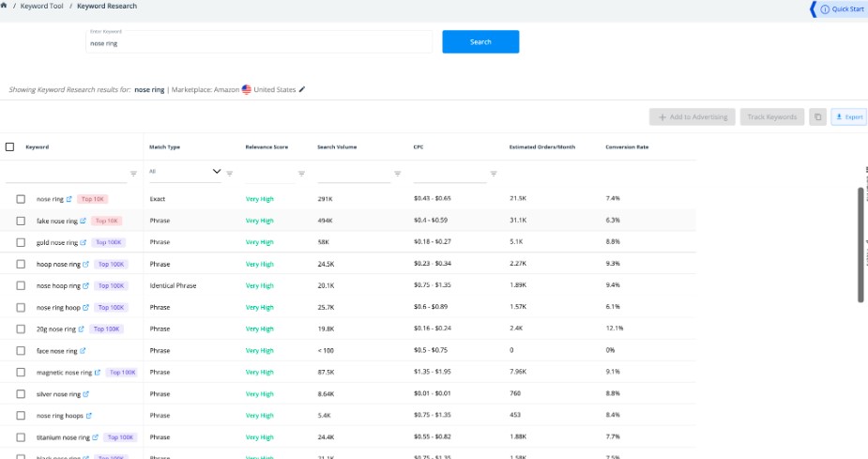The height and width of the screenshot is (459, 868).
Task: Check the box for nose ring row
Action: point(21,199)
